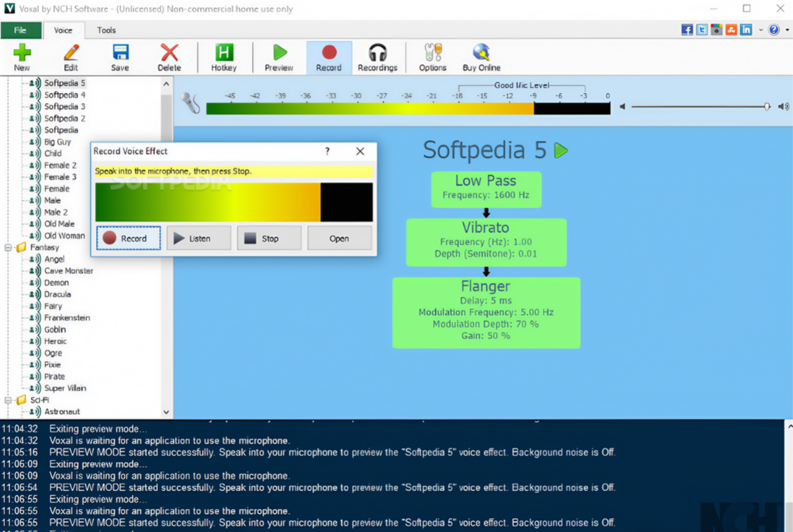Open the Hotkey settings icon
The image size is (793, 532).
[224, 53]
